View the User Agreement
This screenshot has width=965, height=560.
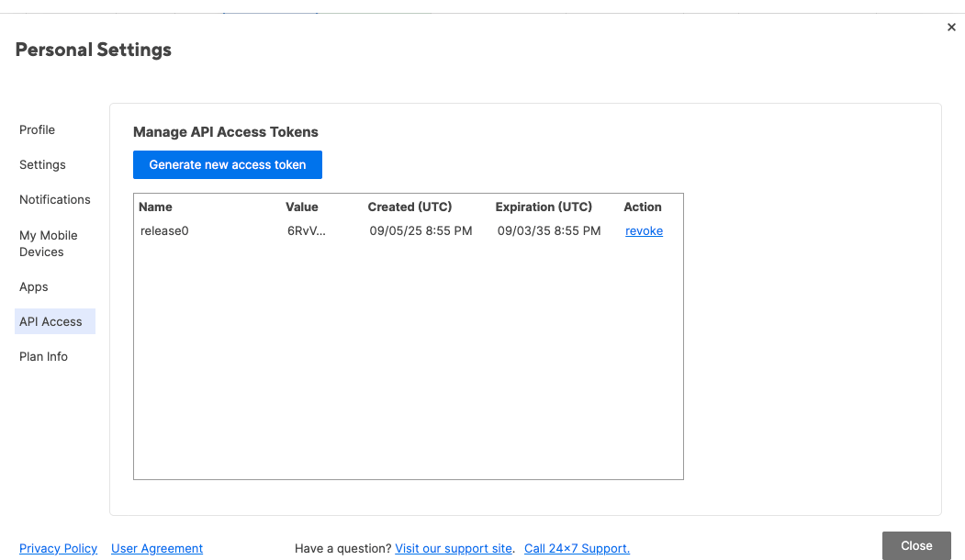coord(156,548)
